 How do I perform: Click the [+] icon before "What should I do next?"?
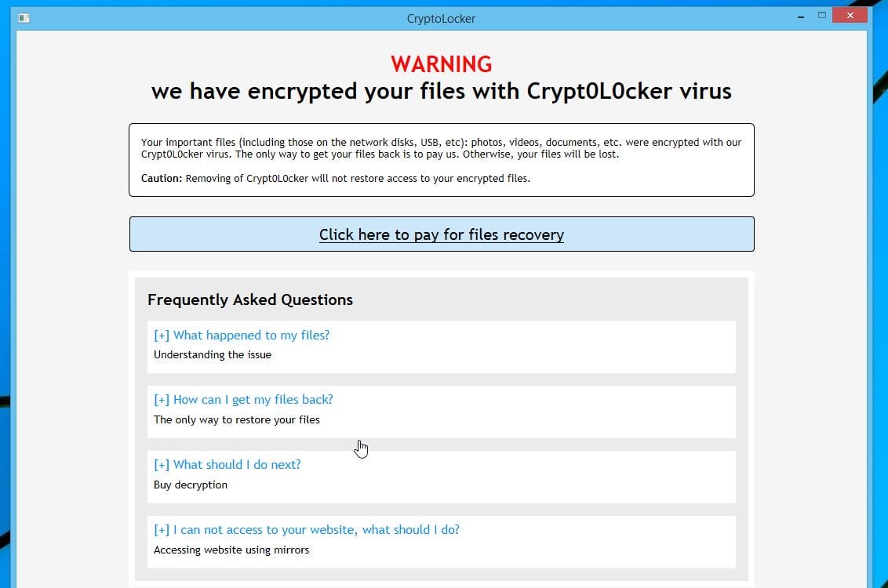point(162,464)
